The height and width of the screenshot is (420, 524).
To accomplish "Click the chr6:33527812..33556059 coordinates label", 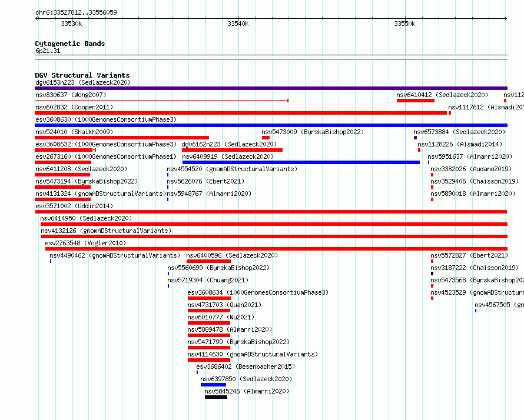I will (x=76, y=12).
